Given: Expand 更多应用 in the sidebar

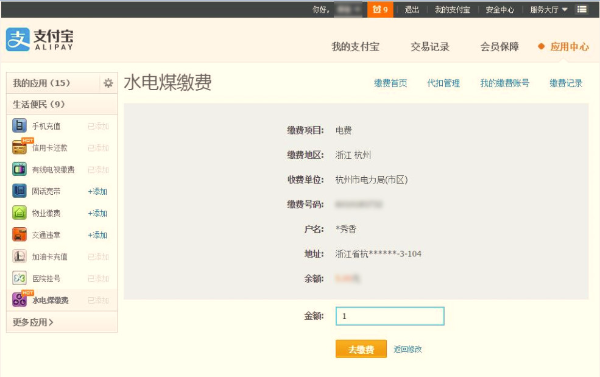Looking at the screenshot, I should pos(33,322).
